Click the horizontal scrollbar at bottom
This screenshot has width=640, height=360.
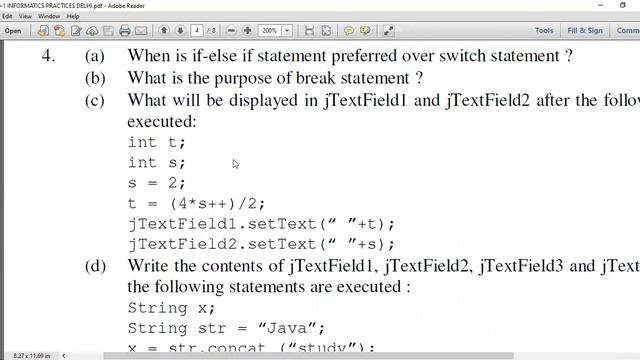309,356
